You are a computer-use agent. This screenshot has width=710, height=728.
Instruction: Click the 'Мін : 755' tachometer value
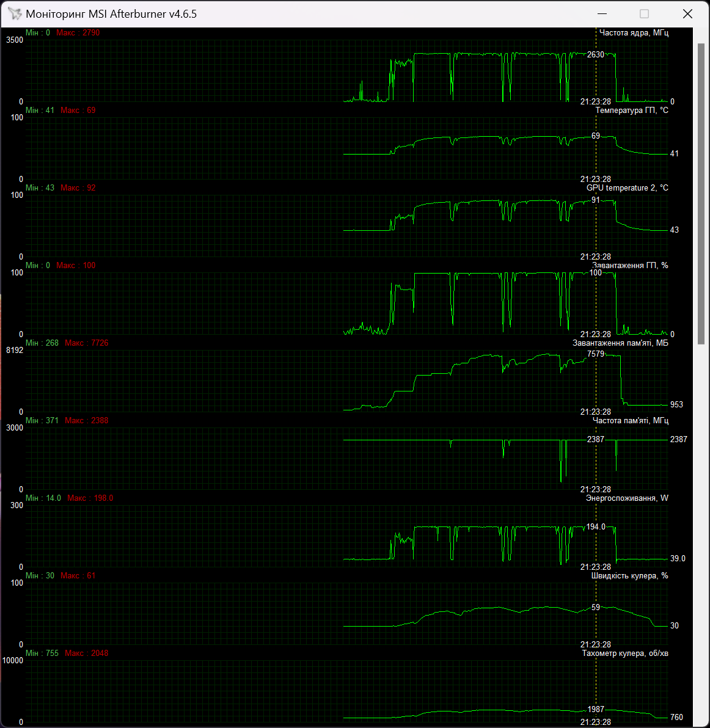point(42,653)
